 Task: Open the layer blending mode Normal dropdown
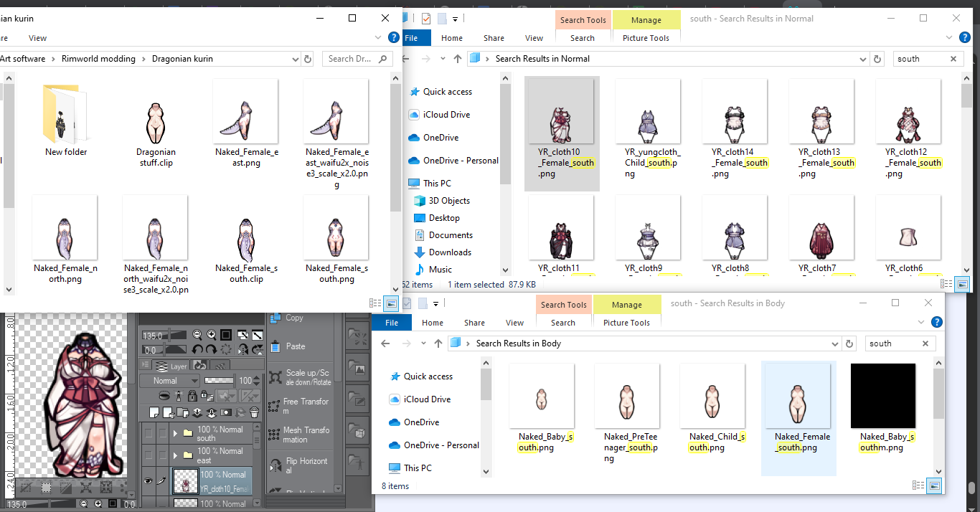(170, 381)
